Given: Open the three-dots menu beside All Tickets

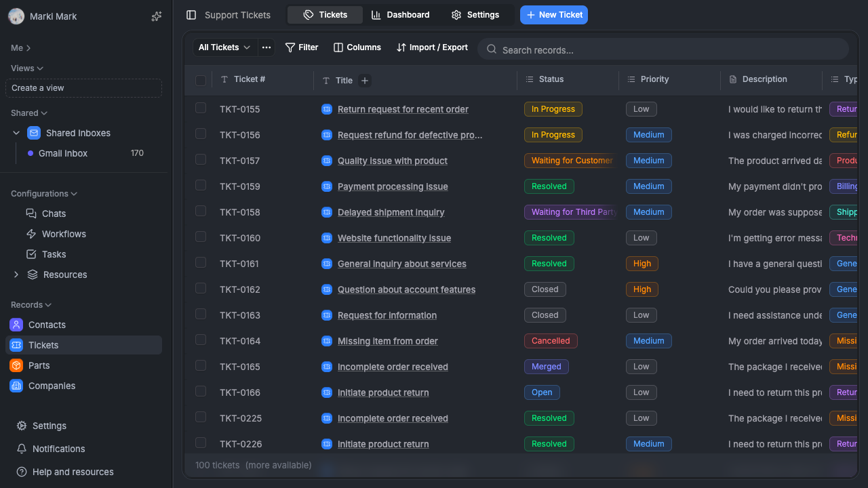Looking at the screenshot, I should click(x=267, y=47).
